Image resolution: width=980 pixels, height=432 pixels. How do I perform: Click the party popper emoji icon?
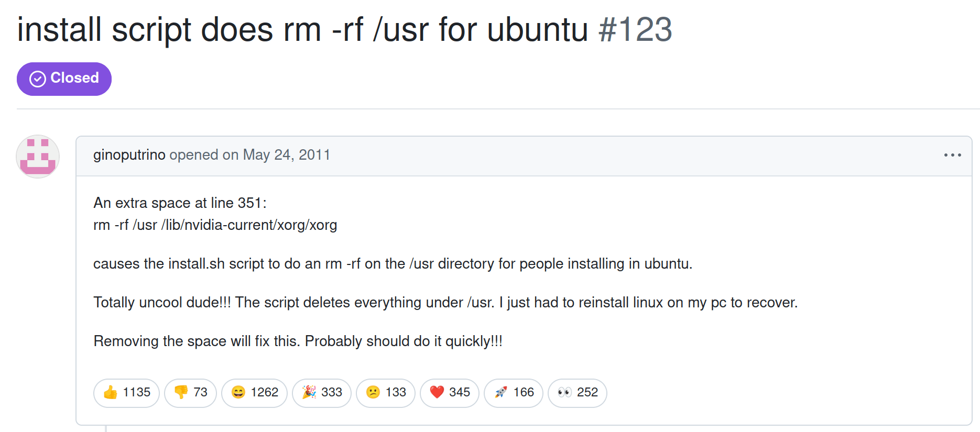(309, 392)
